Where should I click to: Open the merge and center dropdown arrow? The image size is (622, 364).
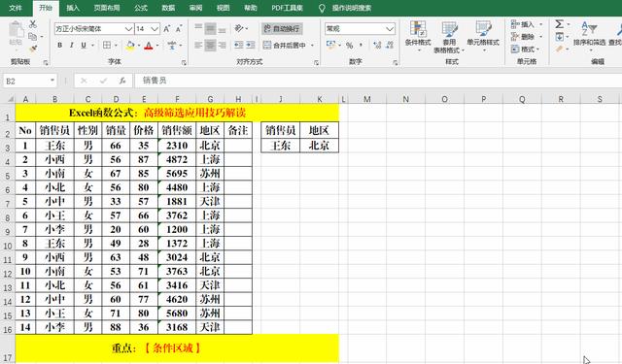(312, 46)
